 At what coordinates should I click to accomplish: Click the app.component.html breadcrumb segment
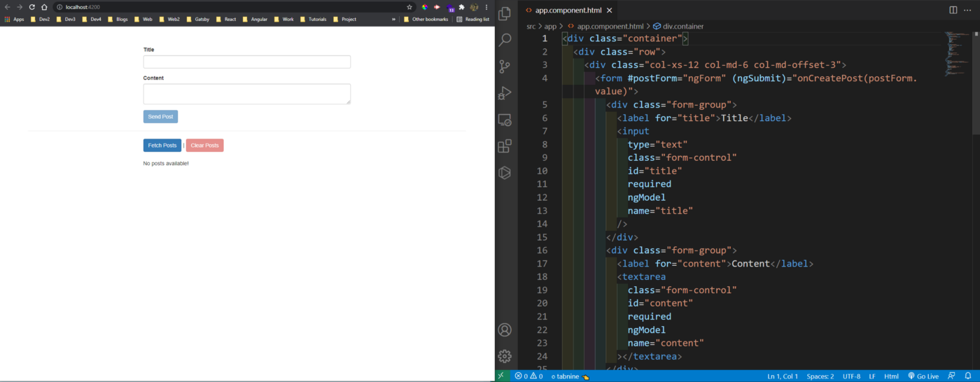pos(605,26)
